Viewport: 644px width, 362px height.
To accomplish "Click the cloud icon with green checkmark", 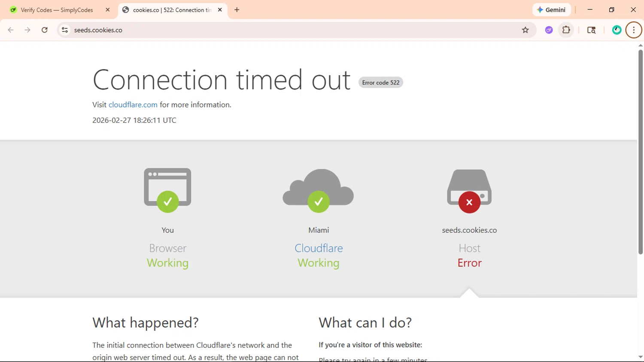I will point(319,191).
